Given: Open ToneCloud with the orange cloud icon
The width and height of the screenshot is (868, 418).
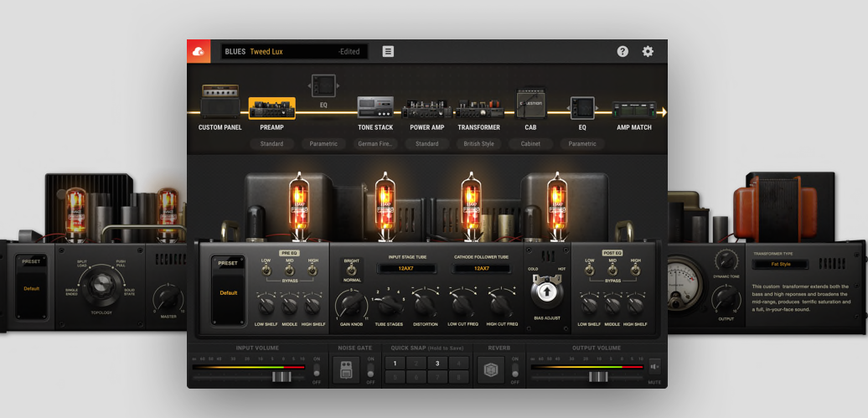Looking at the screenshot, I should point(199,51).
